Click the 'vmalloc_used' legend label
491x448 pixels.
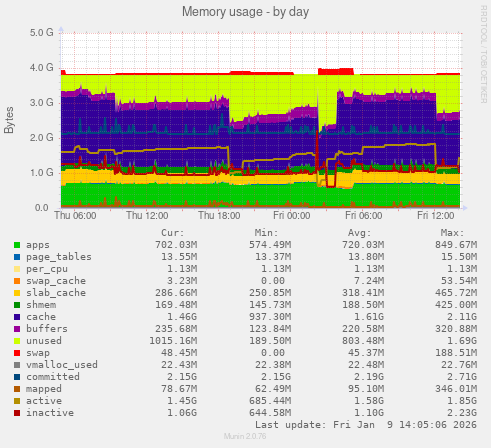click(62, 365)
